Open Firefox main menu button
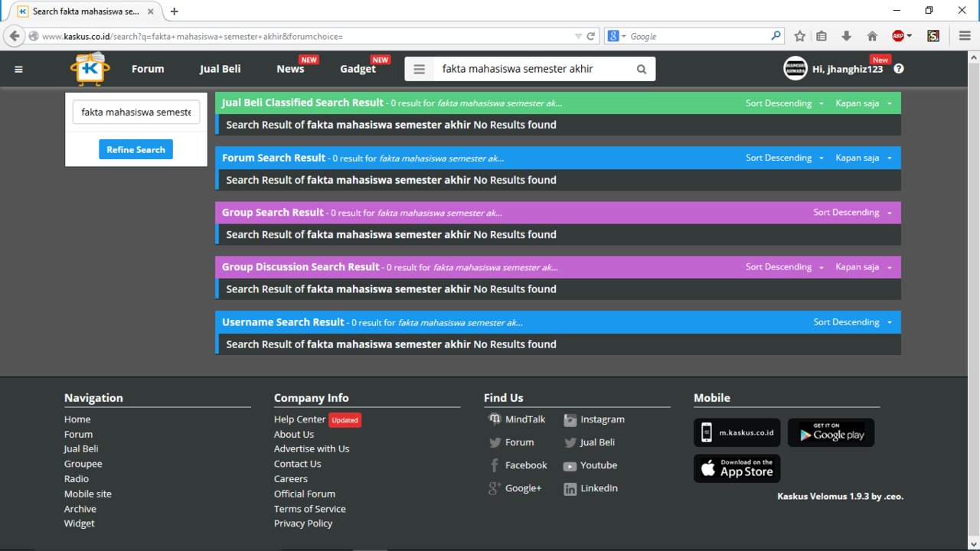 point(965,36)
